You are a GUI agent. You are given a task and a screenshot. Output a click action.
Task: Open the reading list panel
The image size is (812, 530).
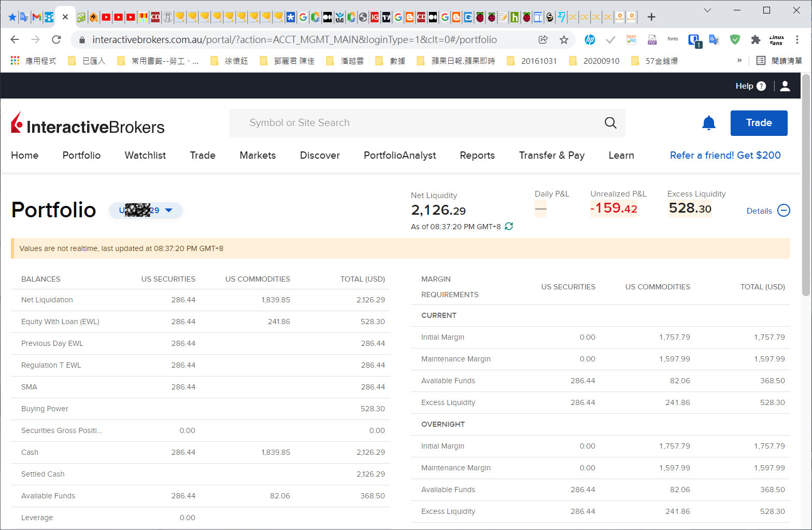779,61
